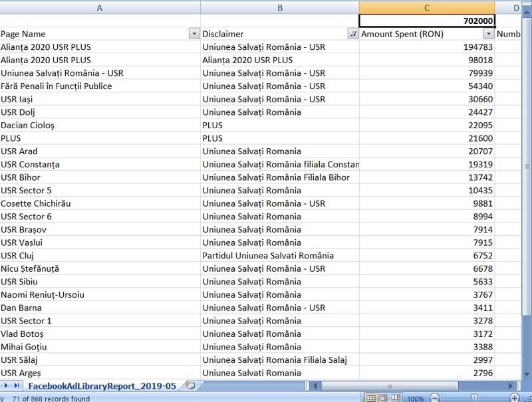532x402 pixels.
Task: Select cell with amount 21600
Action: click(x=427, y=138)
